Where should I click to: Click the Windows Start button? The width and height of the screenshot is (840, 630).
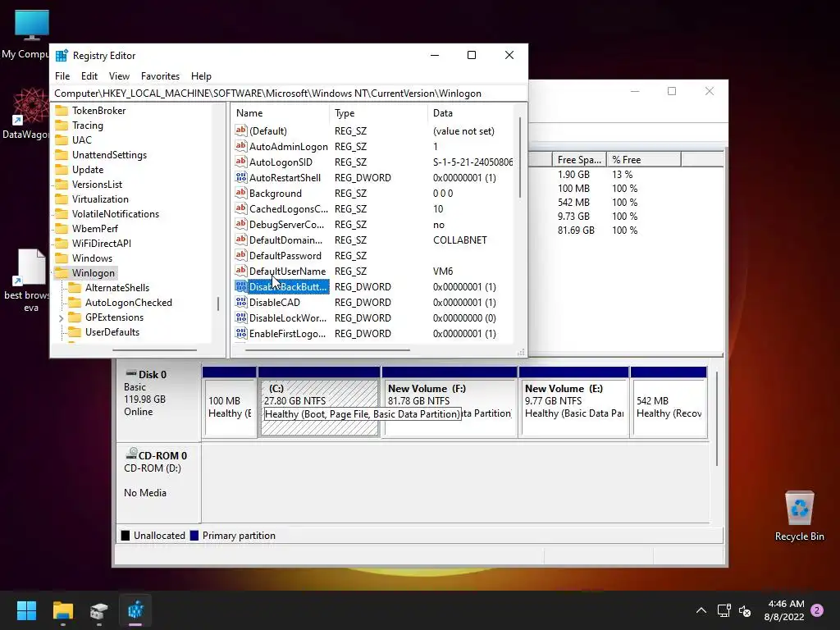(26, 610)
